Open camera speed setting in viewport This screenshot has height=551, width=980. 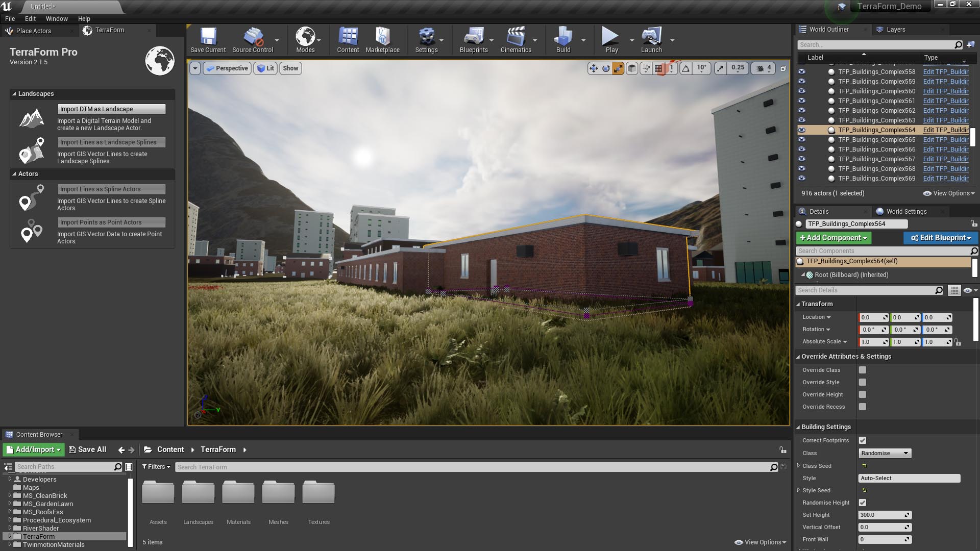764,68
